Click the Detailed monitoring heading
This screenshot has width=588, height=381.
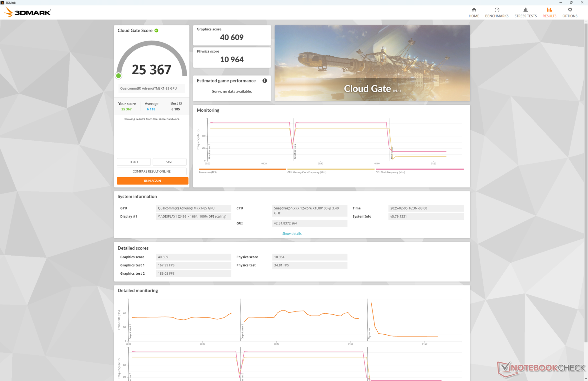click(x=138, y=291)
